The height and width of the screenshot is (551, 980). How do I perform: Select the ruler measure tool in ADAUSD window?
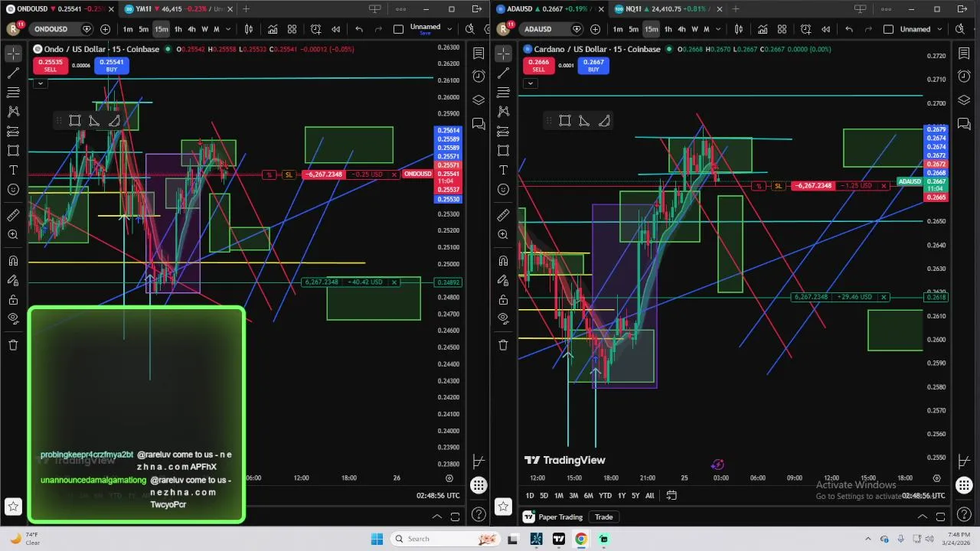[x=503, y=215]
